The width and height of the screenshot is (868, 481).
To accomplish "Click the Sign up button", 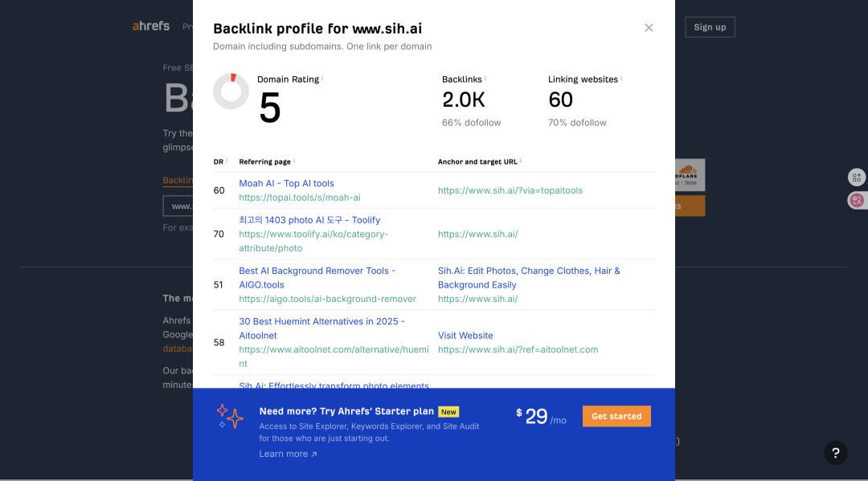I will tap(710, 27).
